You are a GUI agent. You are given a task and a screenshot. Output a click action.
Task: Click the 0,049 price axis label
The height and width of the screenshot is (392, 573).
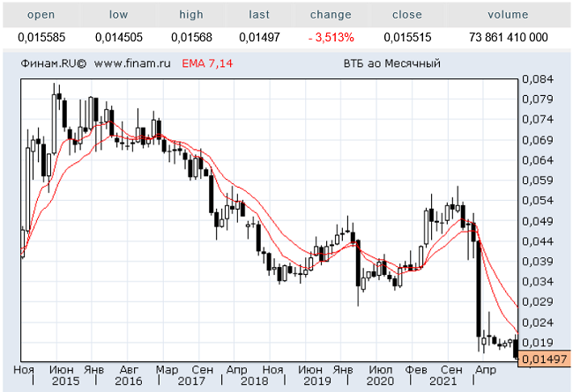[x=538, y=221]
